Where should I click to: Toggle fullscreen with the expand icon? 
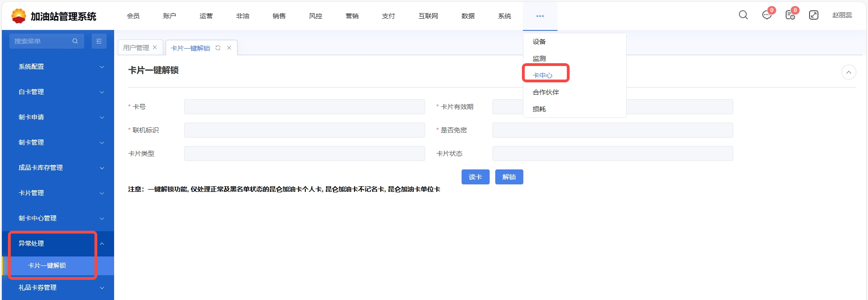[814, 15]
